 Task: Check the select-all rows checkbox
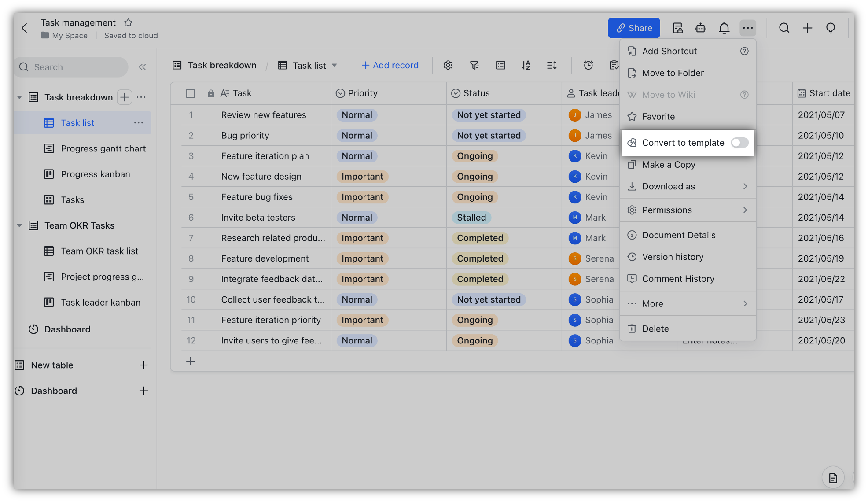190,93
